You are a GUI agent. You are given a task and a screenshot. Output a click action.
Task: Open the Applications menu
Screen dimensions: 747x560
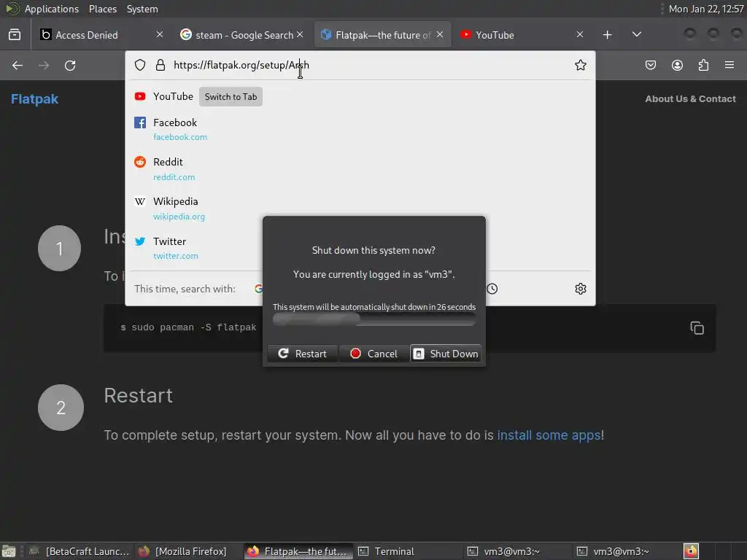52,9
